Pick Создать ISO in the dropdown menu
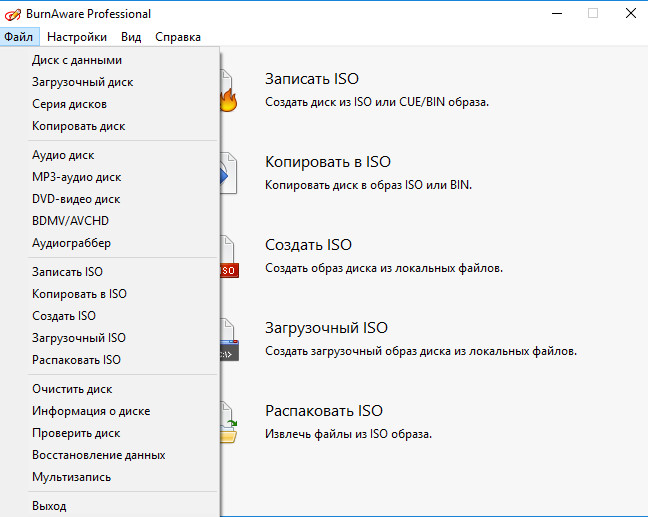 (x=110, y=316)
